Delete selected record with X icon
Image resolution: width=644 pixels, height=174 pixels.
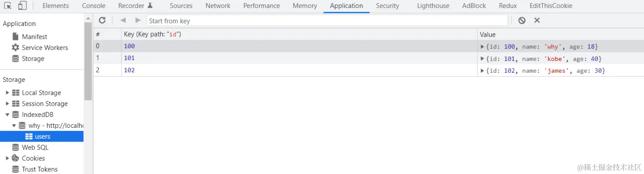537,20
